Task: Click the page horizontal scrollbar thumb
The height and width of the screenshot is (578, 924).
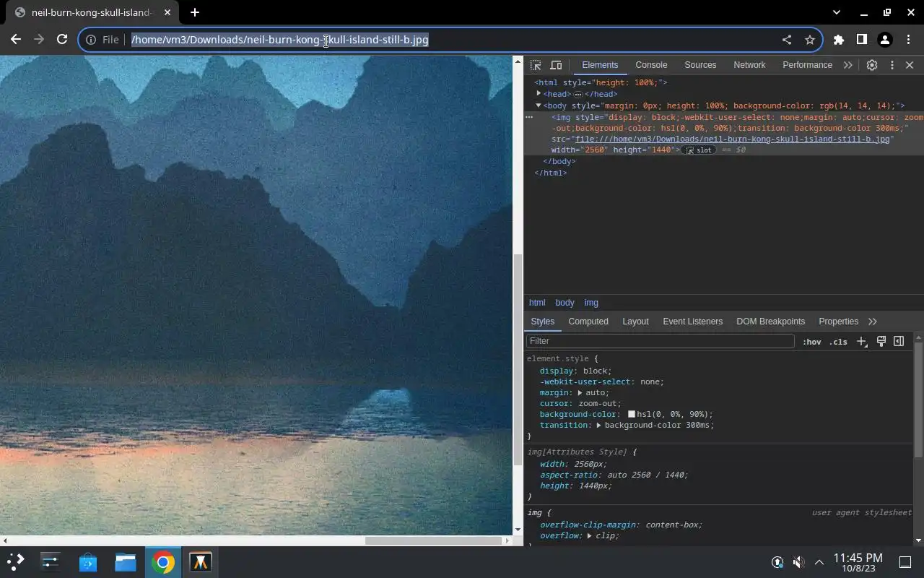Action: pyautogui.click(x=433, y=540)
